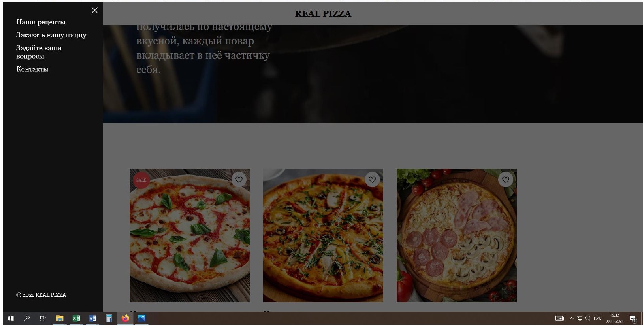Image resolution: width=644 pixels, height=326 pixels.
Task: Click the REAL PIZZA header logo
Action: (x=323, y=14)
